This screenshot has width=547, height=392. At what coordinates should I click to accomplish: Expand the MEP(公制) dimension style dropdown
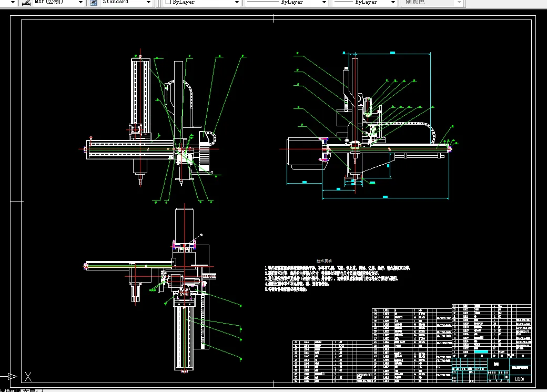tap(80, 2)
